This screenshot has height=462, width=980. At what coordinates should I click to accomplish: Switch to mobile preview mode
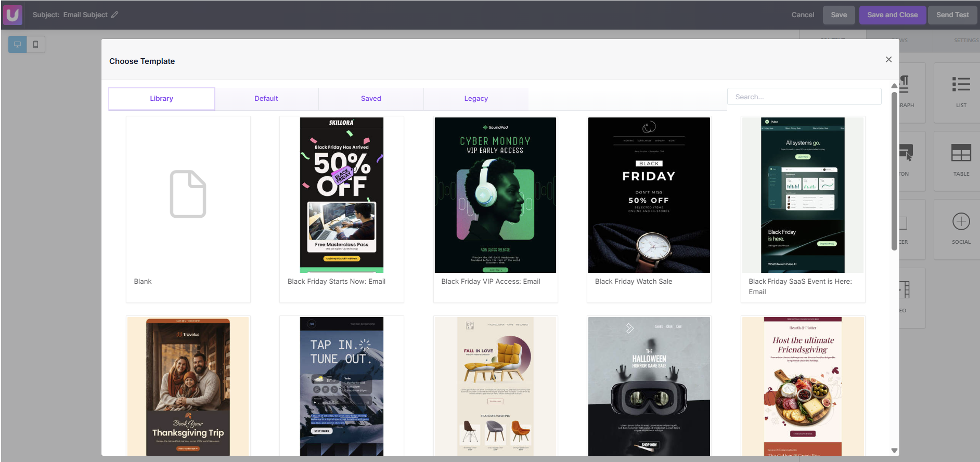coord(36,44)
